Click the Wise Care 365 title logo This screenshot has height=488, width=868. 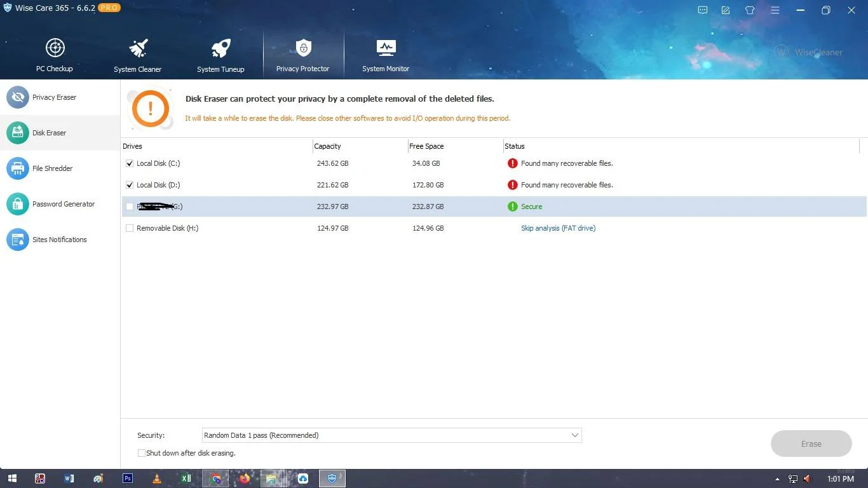8,8
